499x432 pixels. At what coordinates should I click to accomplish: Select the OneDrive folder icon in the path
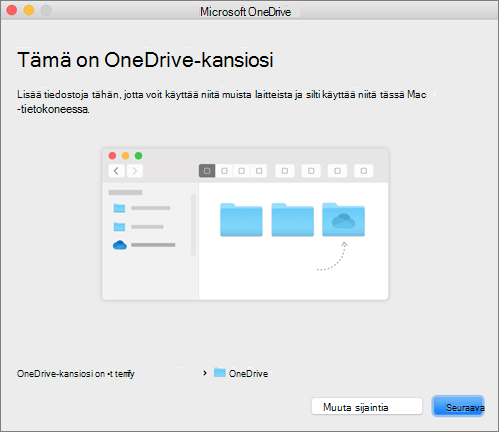tap(220, 372)
